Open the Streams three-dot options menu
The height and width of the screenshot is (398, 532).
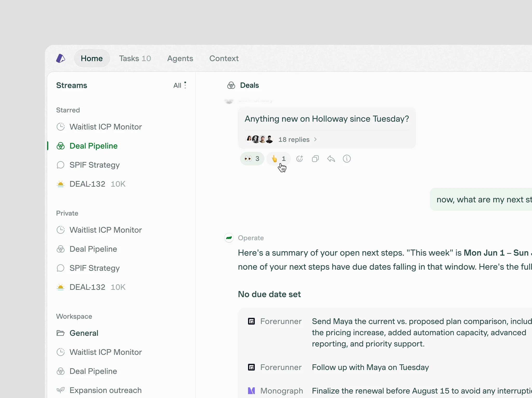click(x=185, y=85)
